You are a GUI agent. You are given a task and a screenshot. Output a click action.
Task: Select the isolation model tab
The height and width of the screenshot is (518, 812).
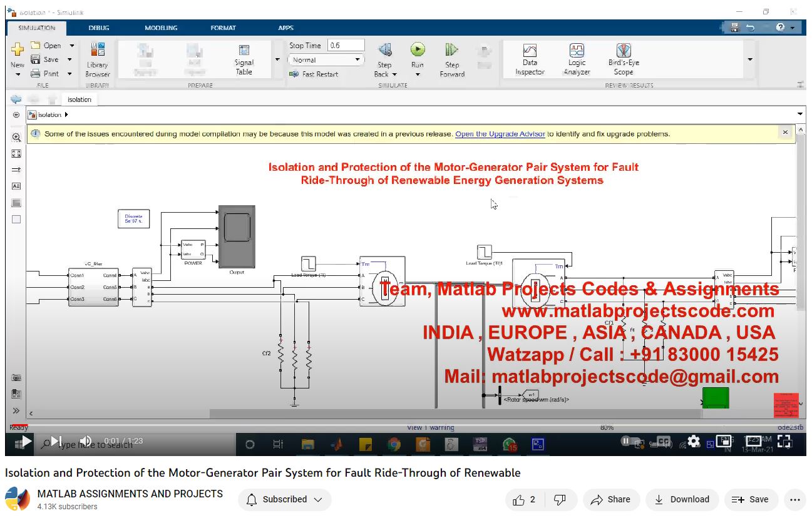pos(80,99)
